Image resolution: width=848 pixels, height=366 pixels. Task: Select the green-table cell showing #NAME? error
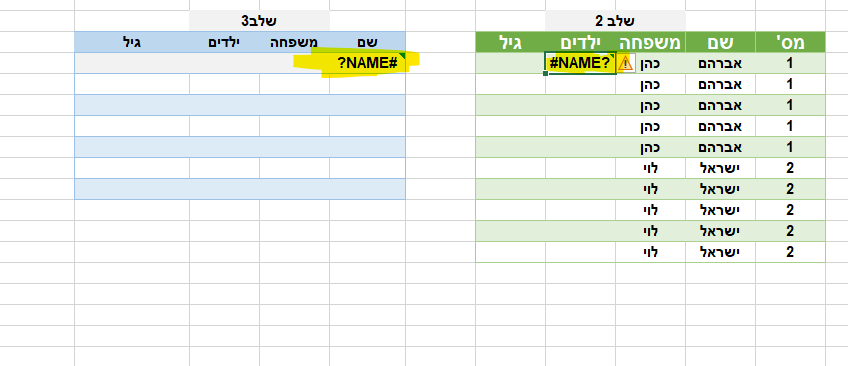pyautogui.click(x=580, y=63)
